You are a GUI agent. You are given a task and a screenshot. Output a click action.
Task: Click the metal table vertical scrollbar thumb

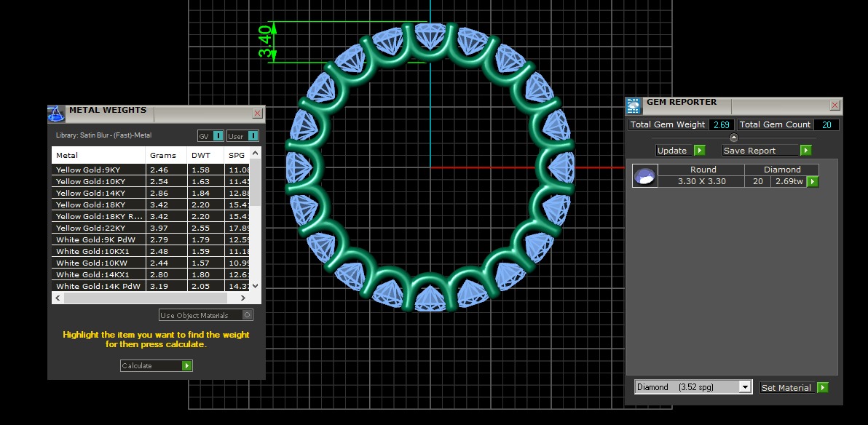255,181
